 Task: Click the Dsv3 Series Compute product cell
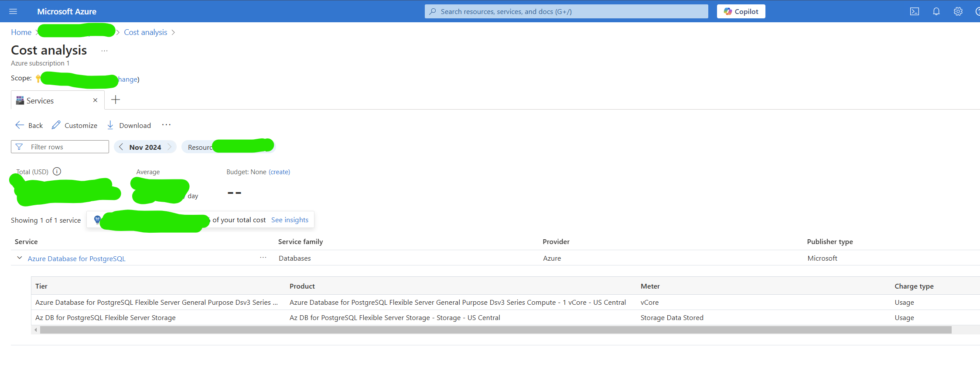point(458,303)
